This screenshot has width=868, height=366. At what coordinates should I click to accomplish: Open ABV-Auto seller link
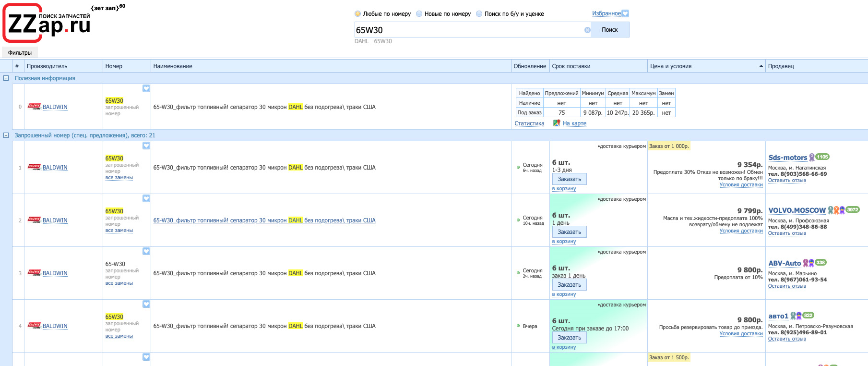[x=785, y=263]
